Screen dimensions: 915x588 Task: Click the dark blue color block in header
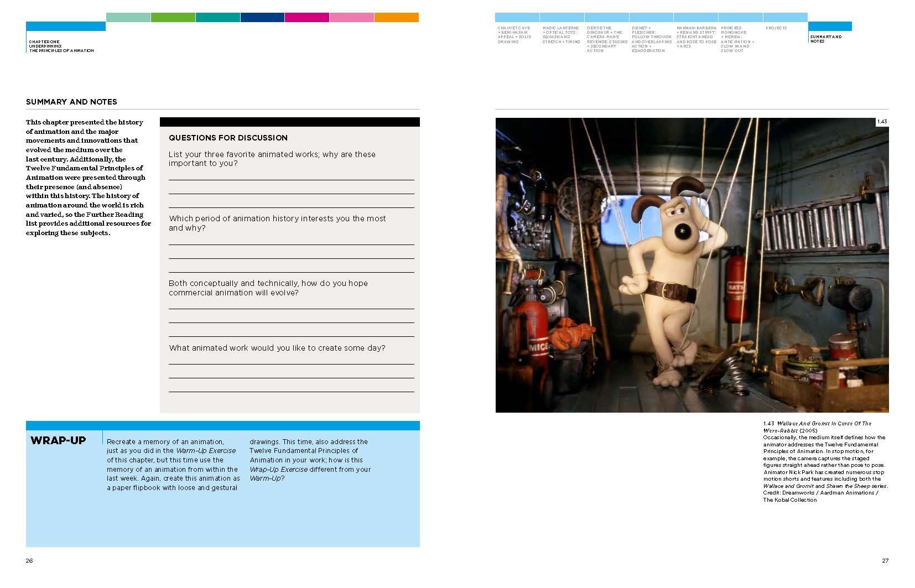click(262, 18)
